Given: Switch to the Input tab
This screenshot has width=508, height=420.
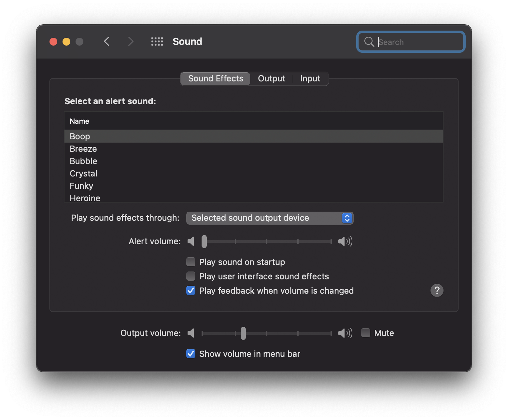Looking at the screenshot, I should tap(310, 79).
